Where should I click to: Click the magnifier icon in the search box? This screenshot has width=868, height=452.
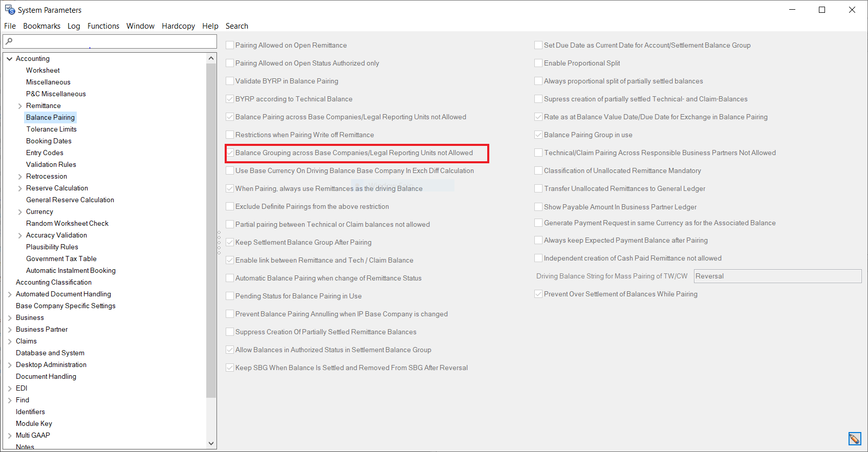coord(9,41)
